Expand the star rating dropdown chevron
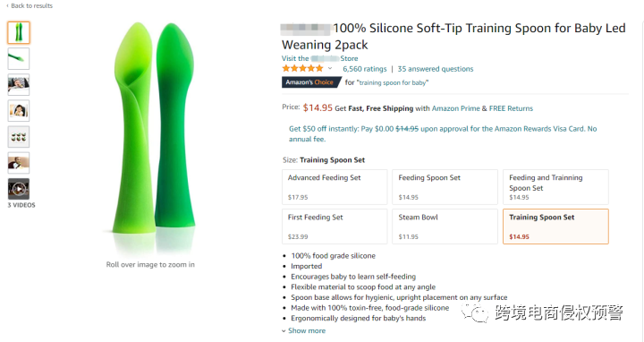Viewport: 644px width, 342px height. coord(330,69)
